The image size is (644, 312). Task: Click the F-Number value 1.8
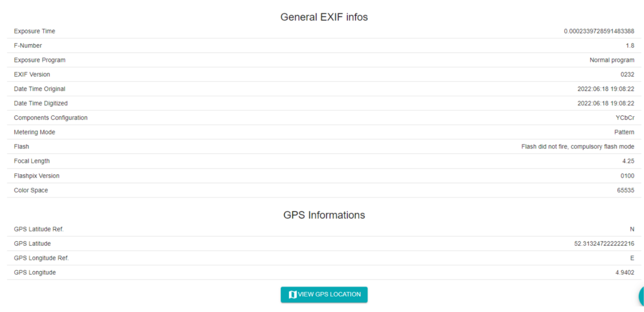630,46
